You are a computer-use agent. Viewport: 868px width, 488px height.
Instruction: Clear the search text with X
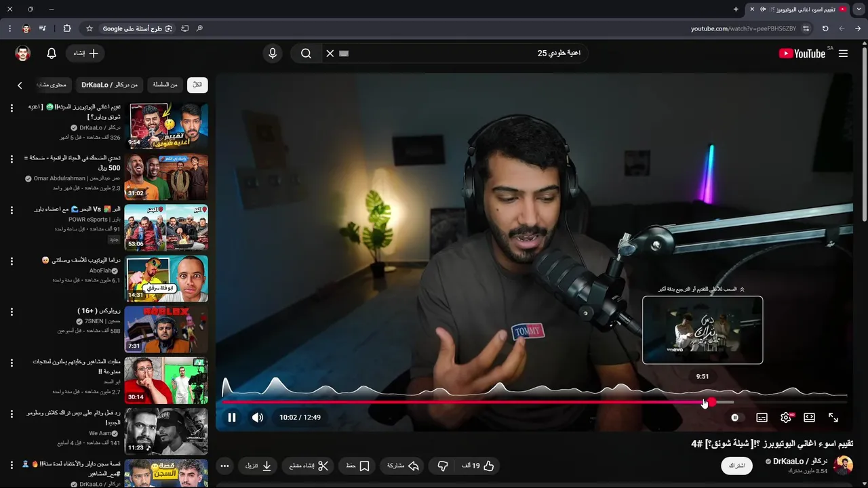(330, 54)
